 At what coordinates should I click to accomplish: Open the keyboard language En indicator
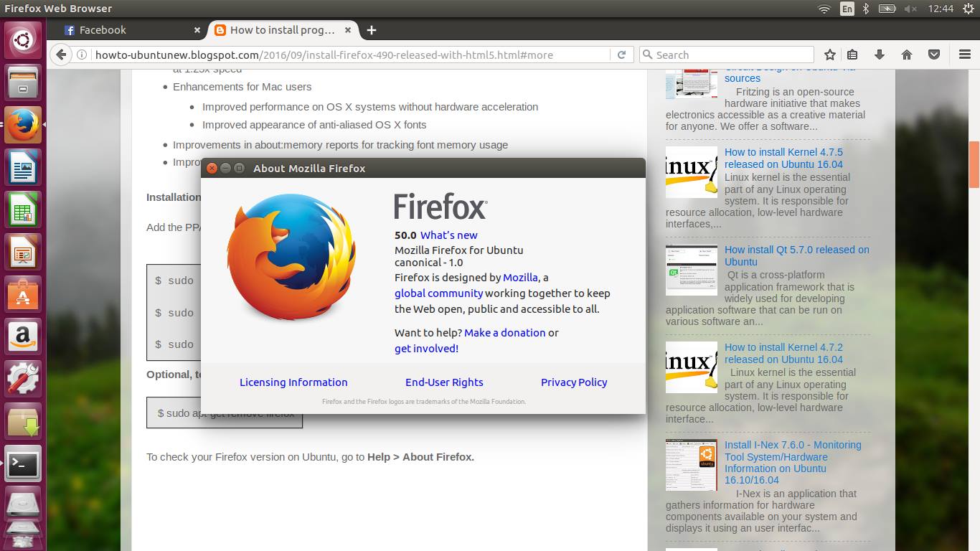(x=847, y=9)
